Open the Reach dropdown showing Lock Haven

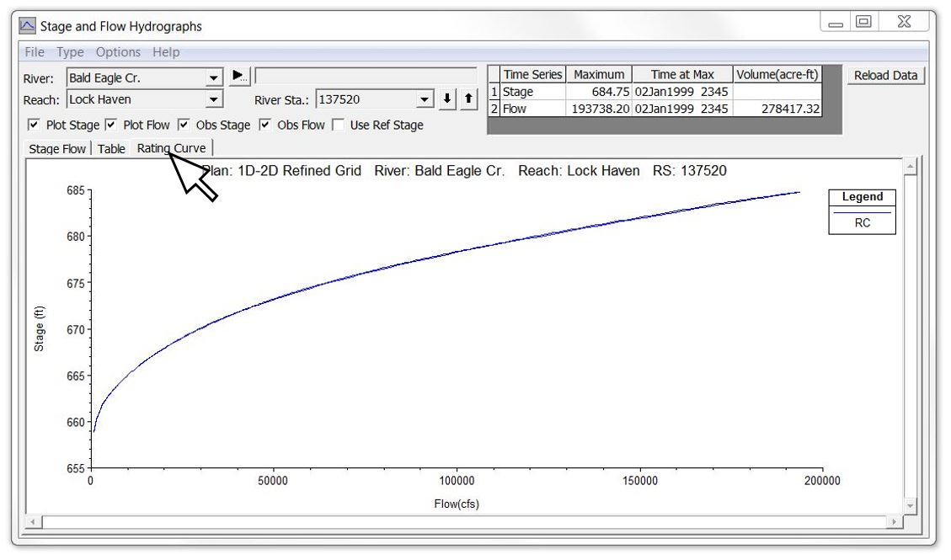tap(213, 99)
